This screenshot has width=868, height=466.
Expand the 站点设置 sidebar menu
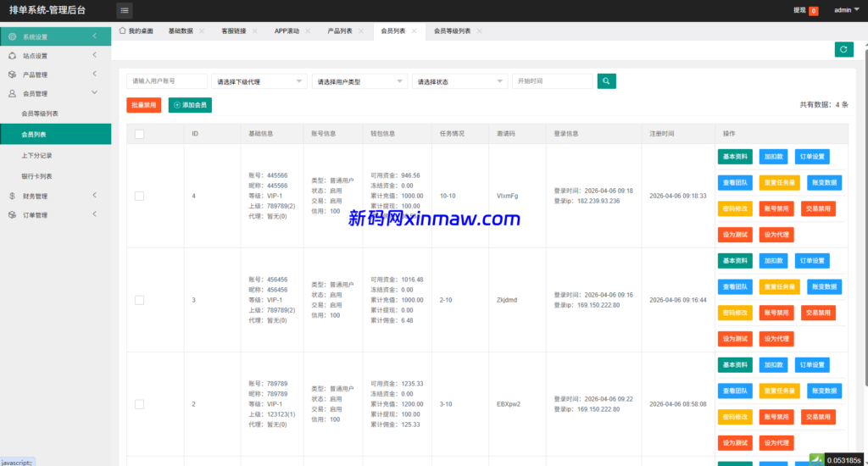[55, 55]
